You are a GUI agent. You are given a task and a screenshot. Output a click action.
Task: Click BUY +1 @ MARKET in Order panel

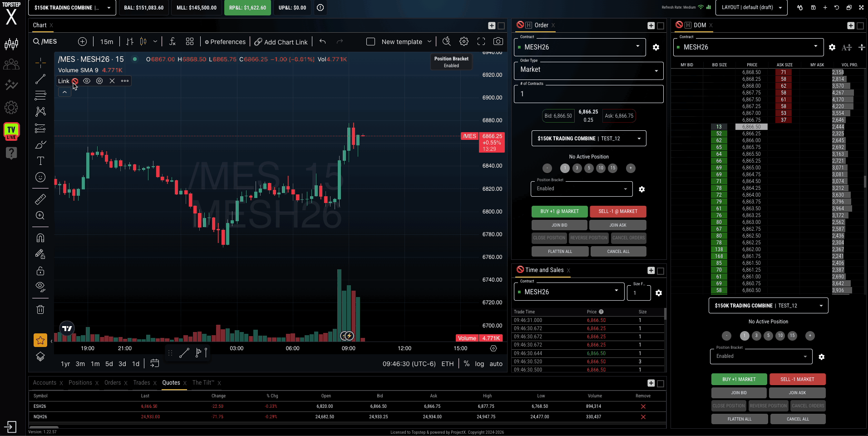tap(559, 211)
